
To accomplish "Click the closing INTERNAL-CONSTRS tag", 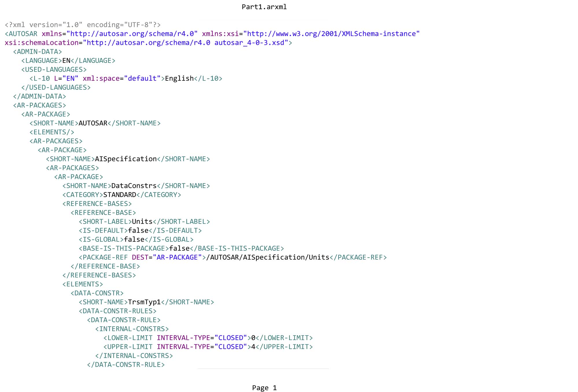I will pyautogui.click(x=134, y=356).
